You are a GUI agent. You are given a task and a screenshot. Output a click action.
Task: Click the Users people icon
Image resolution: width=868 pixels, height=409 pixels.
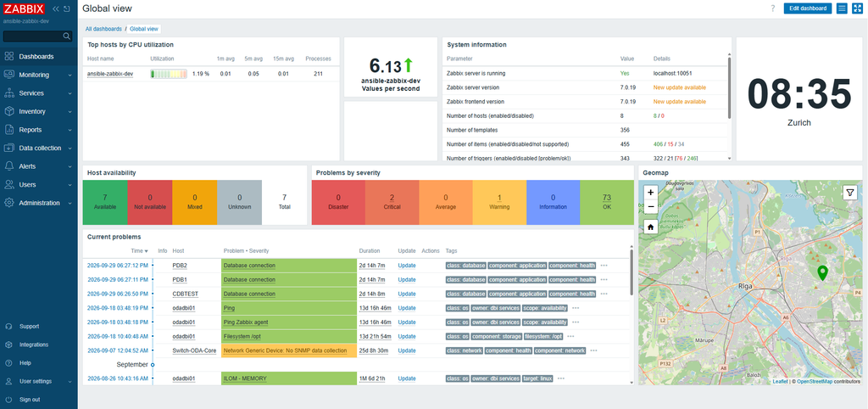click(8, 184)
